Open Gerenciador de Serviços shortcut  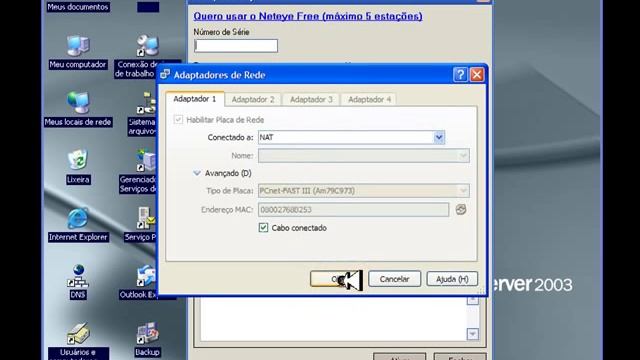pos(146,160)
